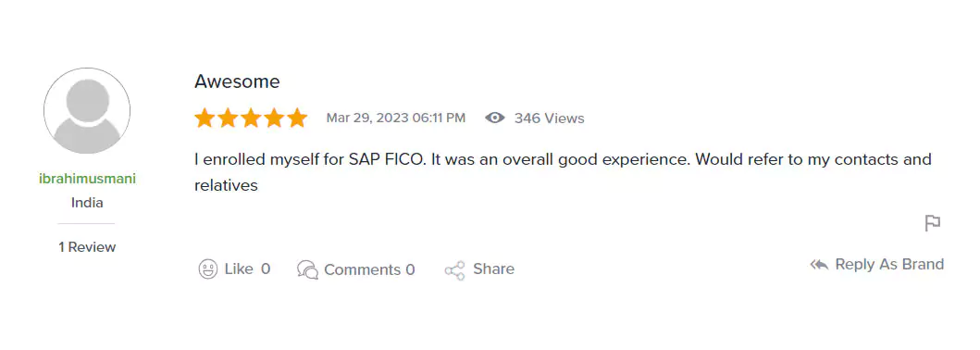This screenshot has width=980, height=350.
Task: Click the first orange rating star
Action: point(205,118)
